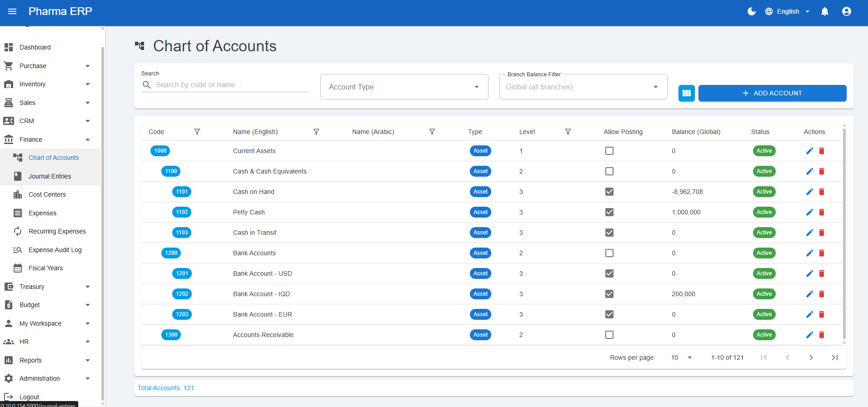Check Allow Posting for Bank Accounts
Viewport: 868px width, 407px height.
click(609, 253)
